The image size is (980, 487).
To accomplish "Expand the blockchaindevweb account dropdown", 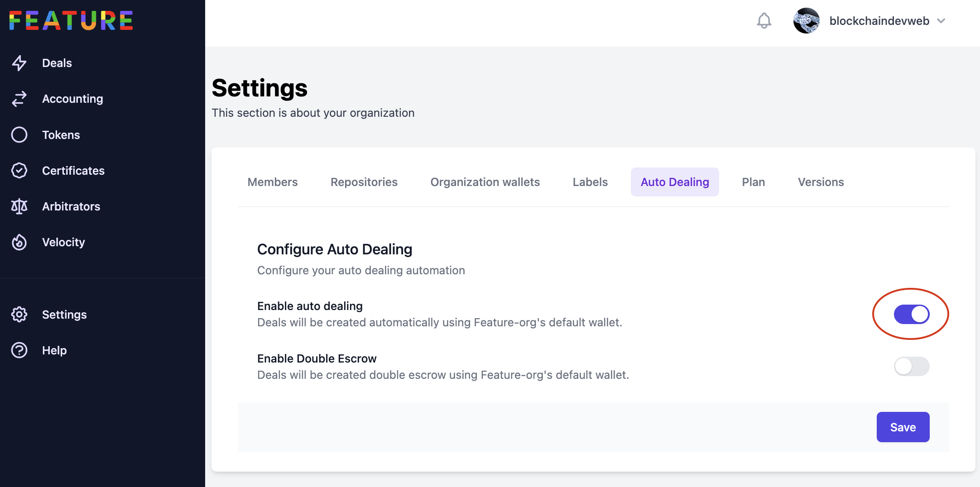I will (x=942, y=21).
